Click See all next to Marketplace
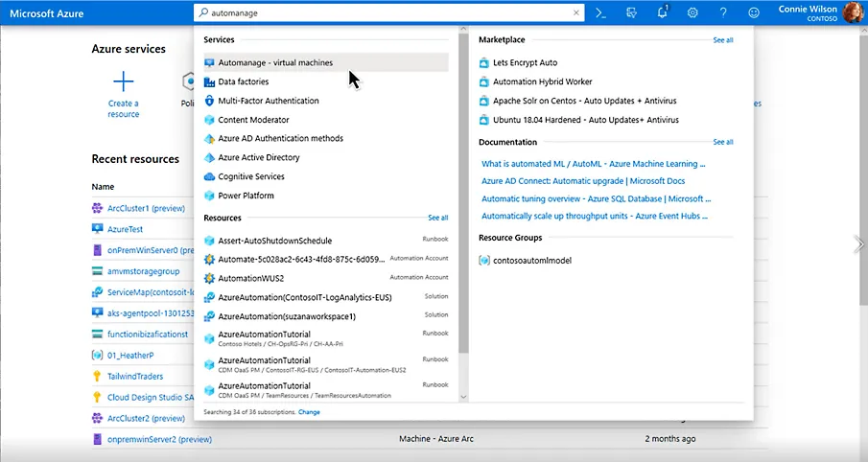This screenshot has width=868, height=462. pos(722,40)
